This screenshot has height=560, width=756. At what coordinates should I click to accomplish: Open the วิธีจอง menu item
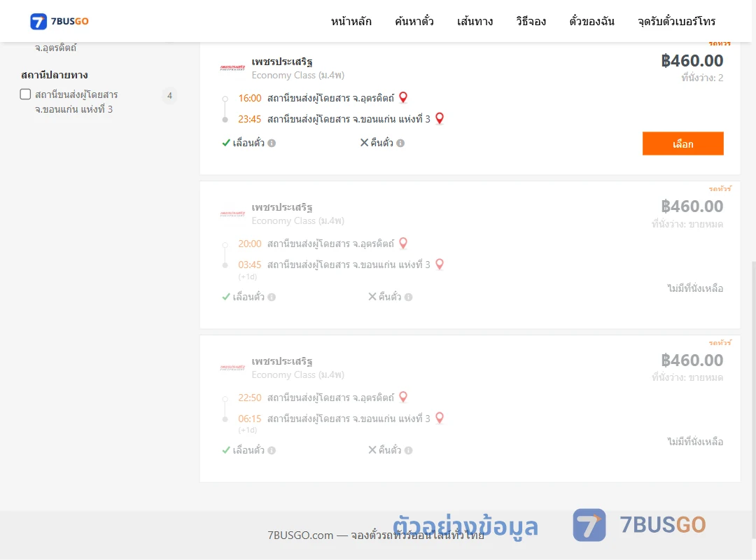click(531, 21)
